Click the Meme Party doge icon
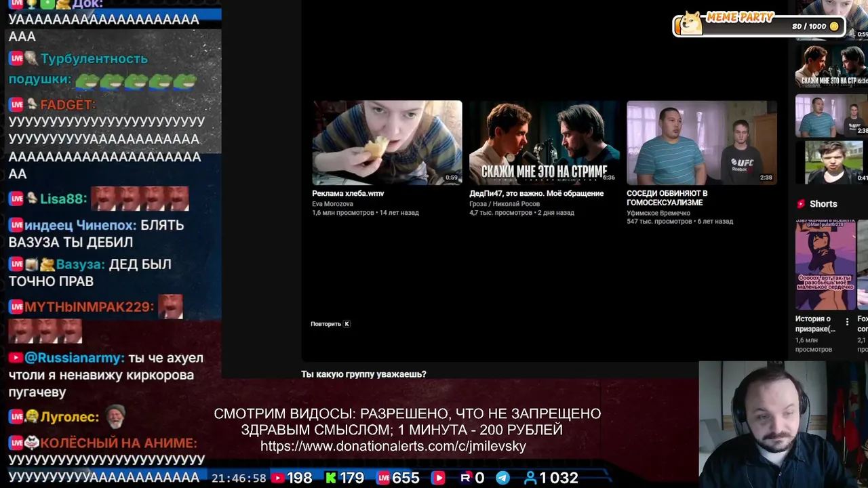The image size is (868, 488). (691, 24)
